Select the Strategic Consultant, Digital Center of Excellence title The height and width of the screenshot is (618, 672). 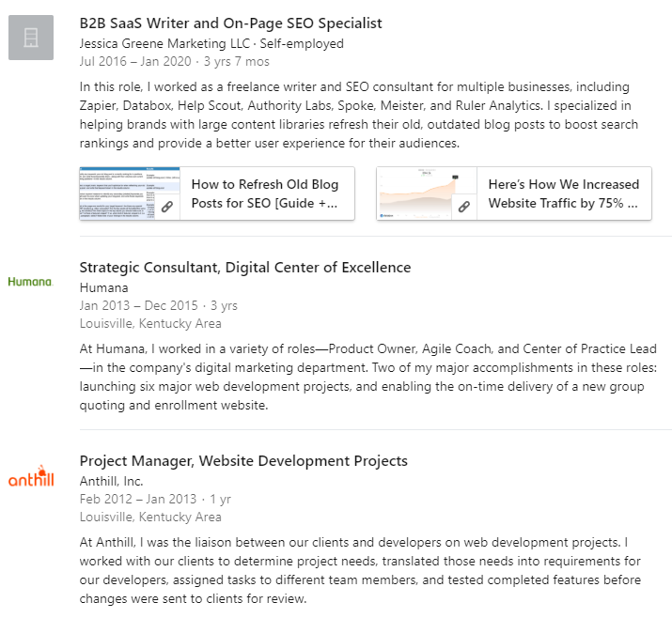(244, 268)
